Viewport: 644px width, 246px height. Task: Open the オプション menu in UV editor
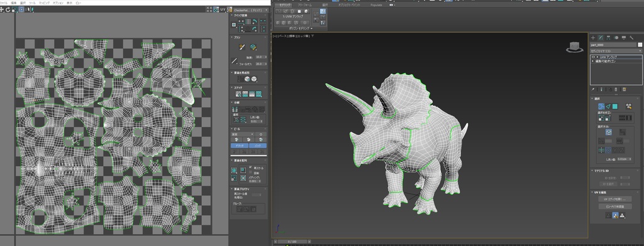pyautogui.click(x=58, y=3)
